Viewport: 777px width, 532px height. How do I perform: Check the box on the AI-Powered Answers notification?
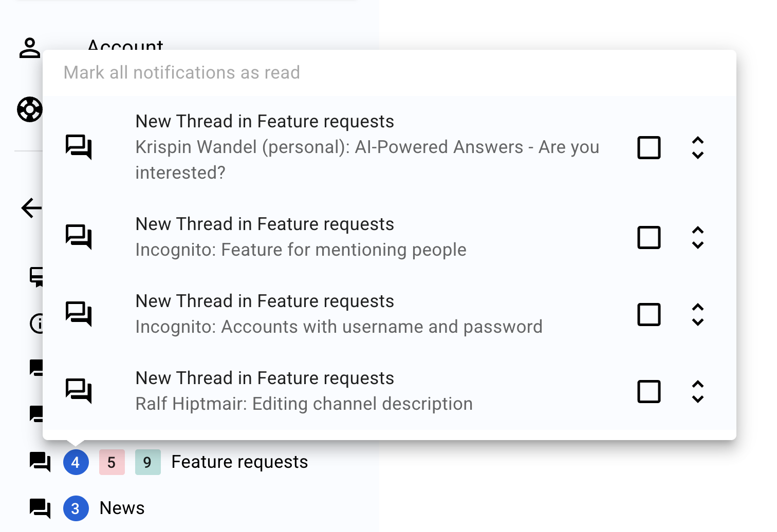649,147
